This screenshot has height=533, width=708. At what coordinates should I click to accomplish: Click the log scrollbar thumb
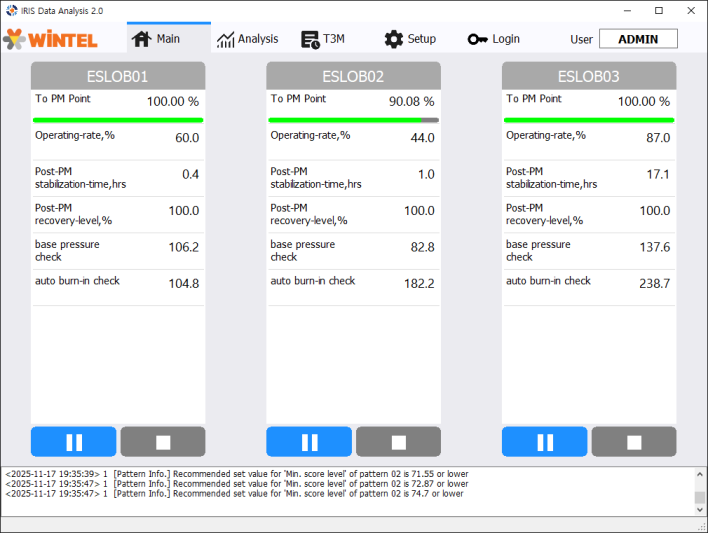tap(699, 497)
